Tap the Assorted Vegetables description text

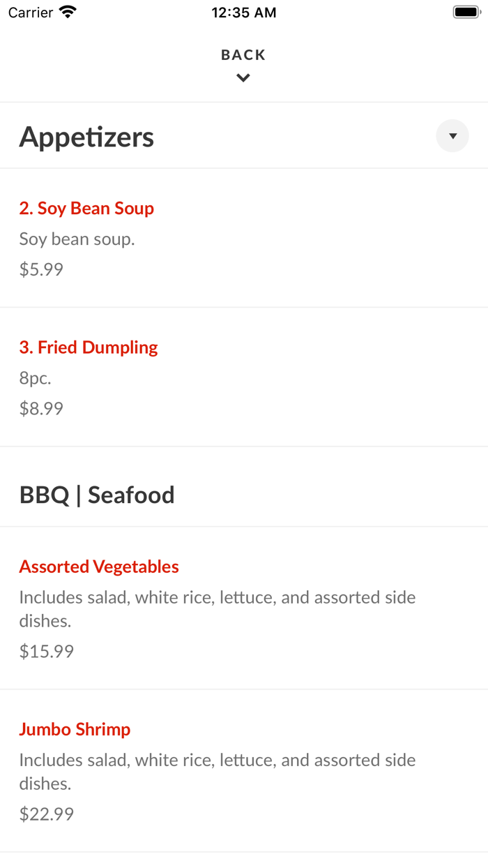pyautogui.click(x=217, y=608)
